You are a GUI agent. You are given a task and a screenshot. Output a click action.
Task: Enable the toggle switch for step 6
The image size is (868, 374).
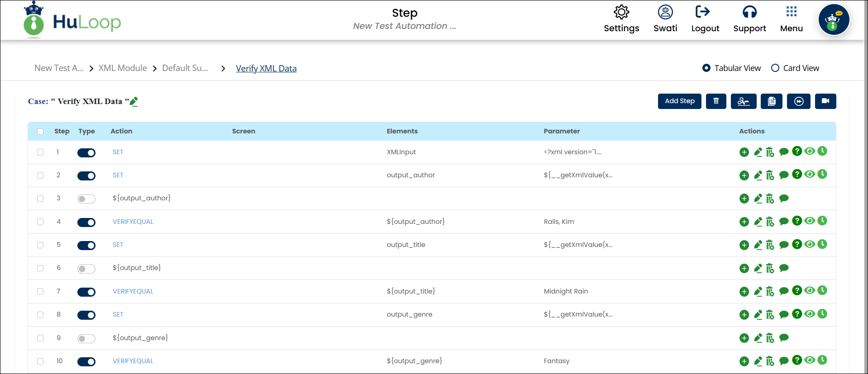(x=86, y=269)
